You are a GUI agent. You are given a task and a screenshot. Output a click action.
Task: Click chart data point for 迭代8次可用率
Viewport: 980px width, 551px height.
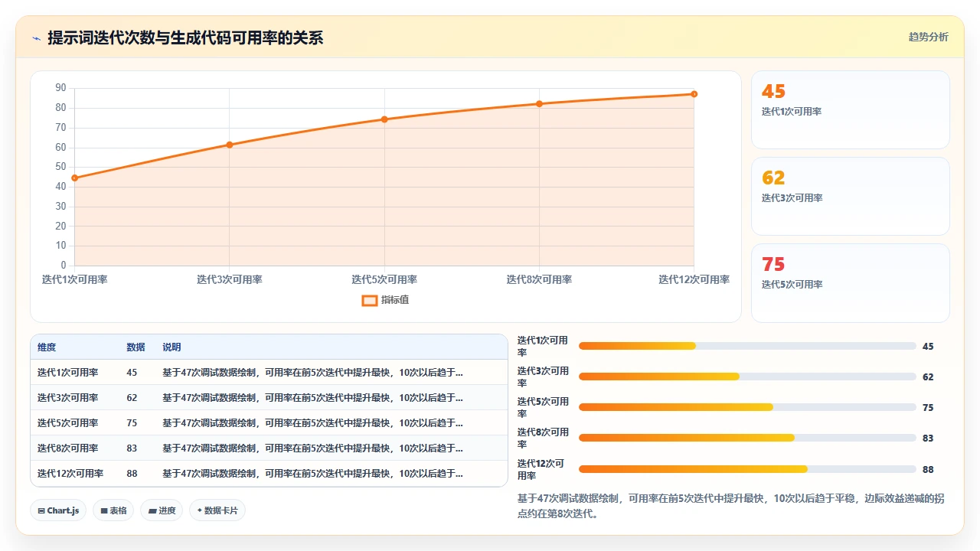(x=539, y=103)
